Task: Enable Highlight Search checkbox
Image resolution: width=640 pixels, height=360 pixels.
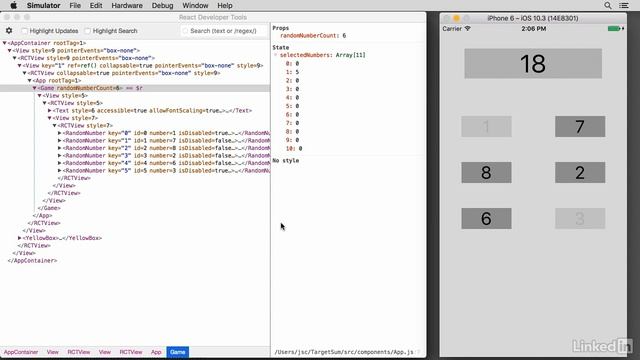Action: [87, 31]
